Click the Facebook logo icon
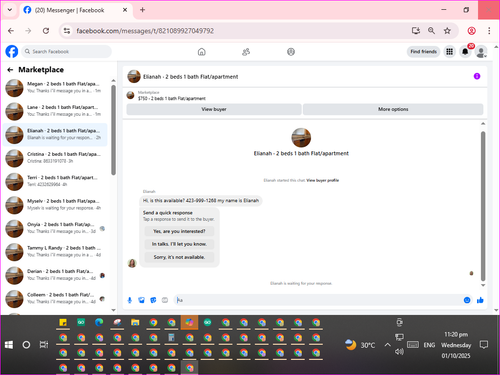This screenshot has height=375, width=500. point(12,52)
